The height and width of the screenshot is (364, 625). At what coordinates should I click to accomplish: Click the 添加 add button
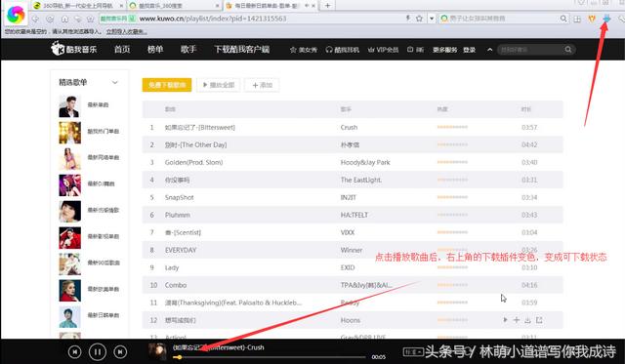[x=263, y=85]
